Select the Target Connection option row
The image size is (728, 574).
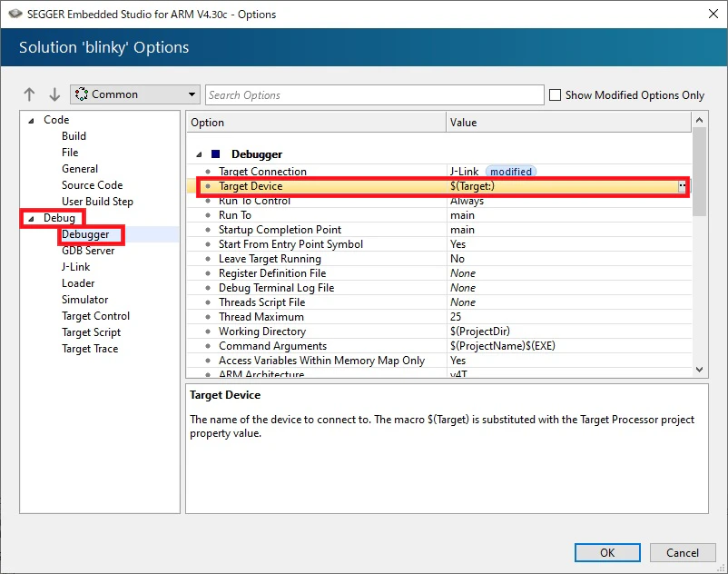(x=439, y=172)
